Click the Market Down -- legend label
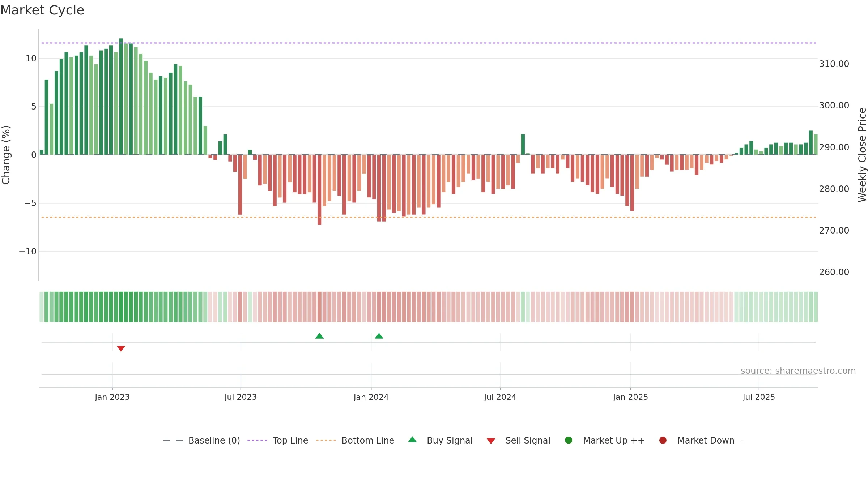 [710, 440]
